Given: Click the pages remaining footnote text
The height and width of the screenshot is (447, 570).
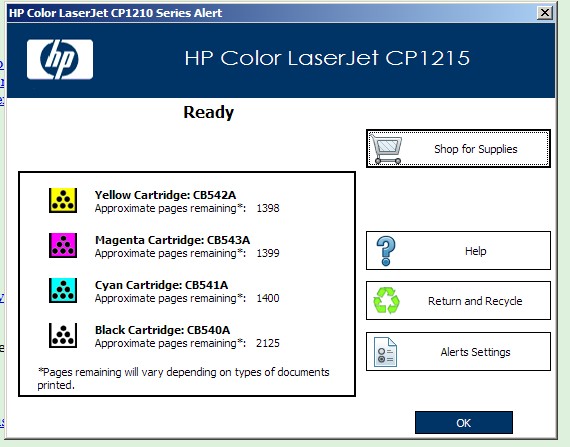Looking at the screenshot, I should tap(184, 378).
